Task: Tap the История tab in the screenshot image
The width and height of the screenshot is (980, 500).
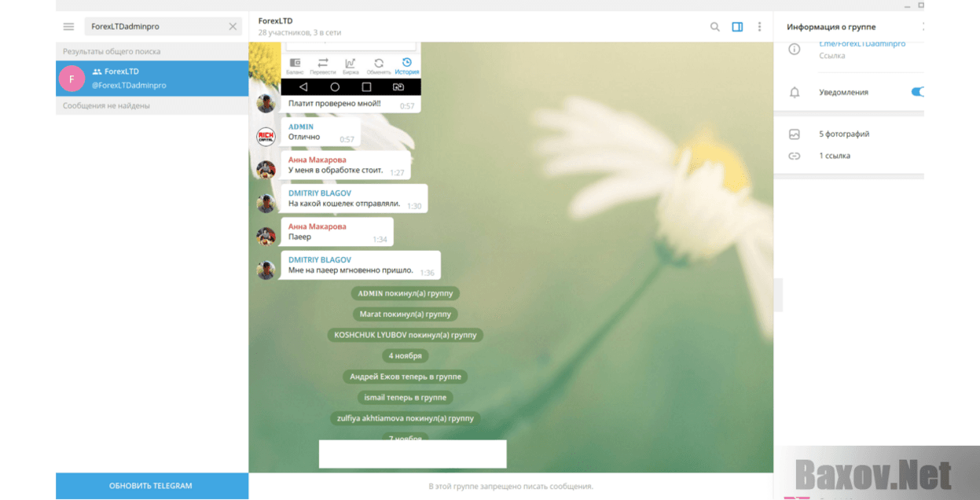Action: click(x=406, y=66)
